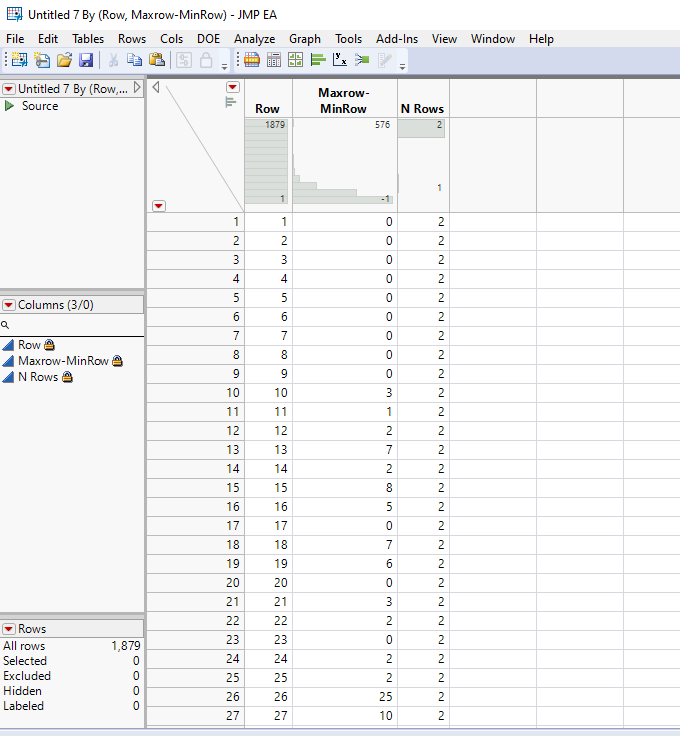Click continuous icon next to Maxrow-MinRow

point(8,361)
